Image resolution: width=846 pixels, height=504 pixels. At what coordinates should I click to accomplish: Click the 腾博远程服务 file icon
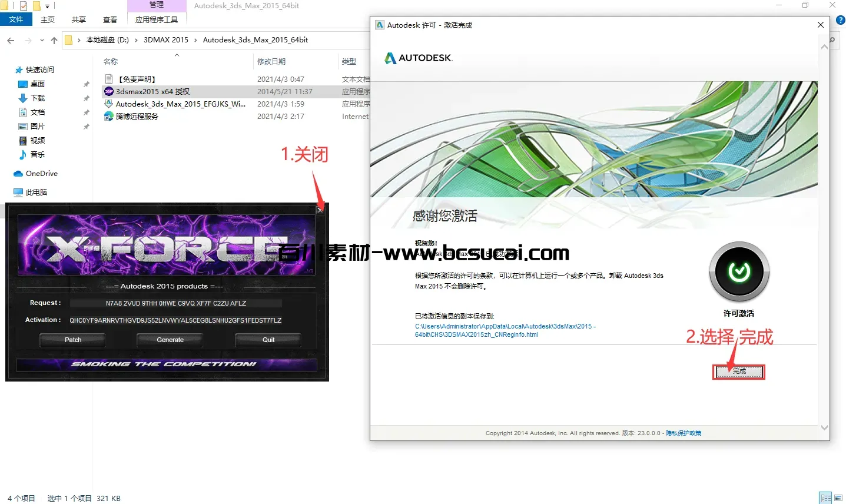108,116
